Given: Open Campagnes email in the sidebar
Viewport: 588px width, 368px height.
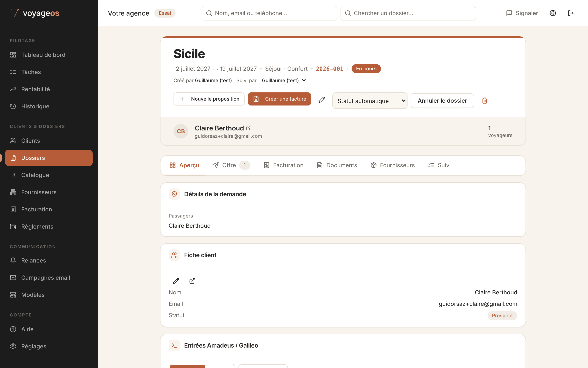Looking at the screenshot, I should coord(49,278).
